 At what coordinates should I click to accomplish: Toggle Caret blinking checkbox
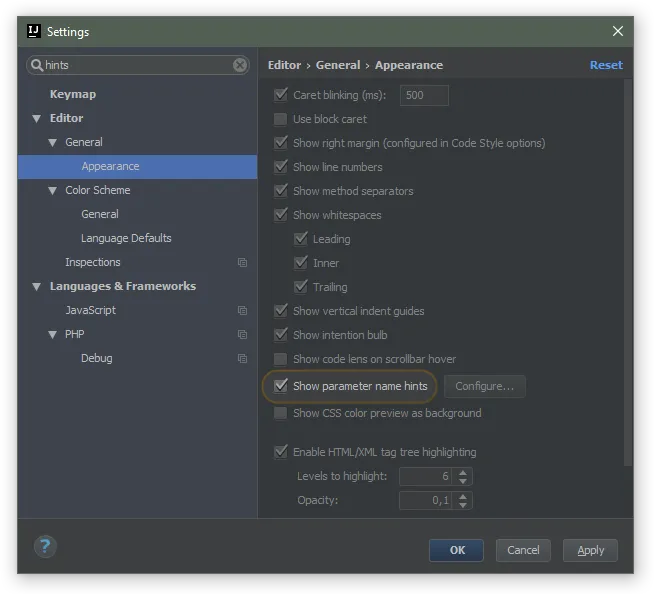pos(281,95)
